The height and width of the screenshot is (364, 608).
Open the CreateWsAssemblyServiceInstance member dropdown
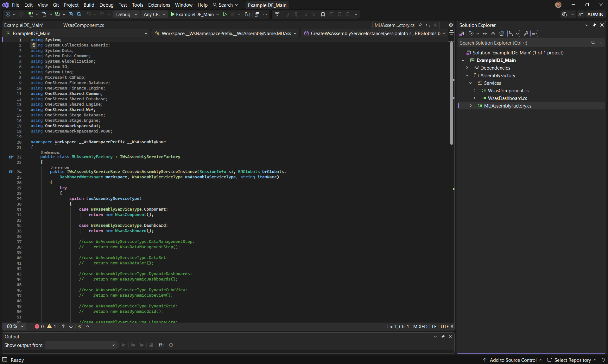[x=375, y=33]
